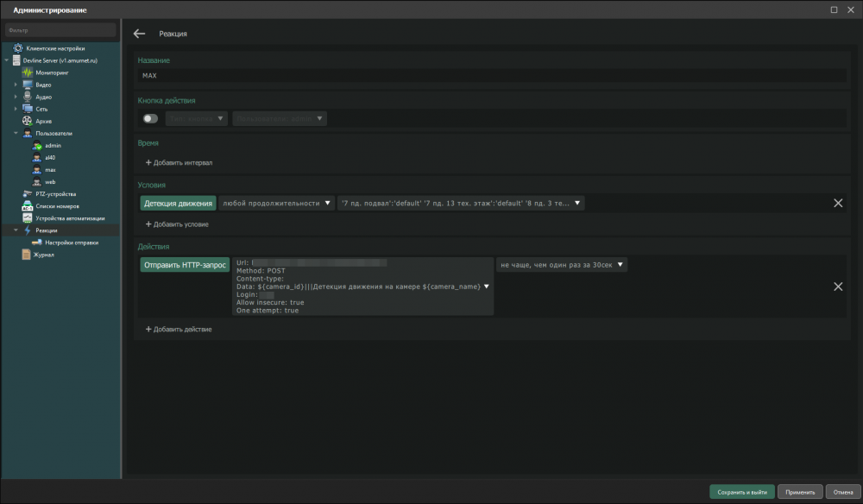This screenshot has width=863, height=504.
Task: Open the 'не чаще, чем один раз за 30сек' dropdown
Action: [x=561, y=265]
